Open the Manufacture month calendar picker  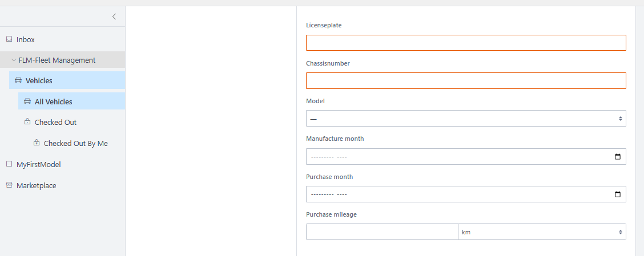click(617, 157)
